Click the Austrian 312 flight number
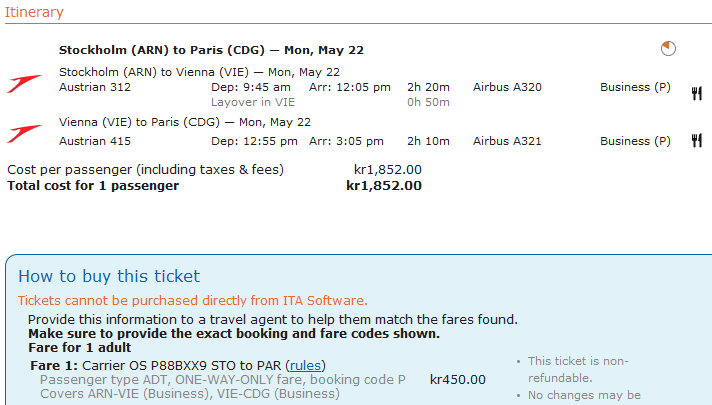712x405 pixels. point(95,87)
